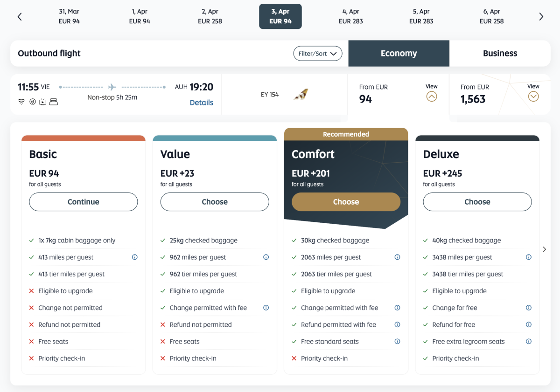Screen dimensions: 560x392
Task: Go to previous dates with left arrow
Action: click(x=20, y=17)
